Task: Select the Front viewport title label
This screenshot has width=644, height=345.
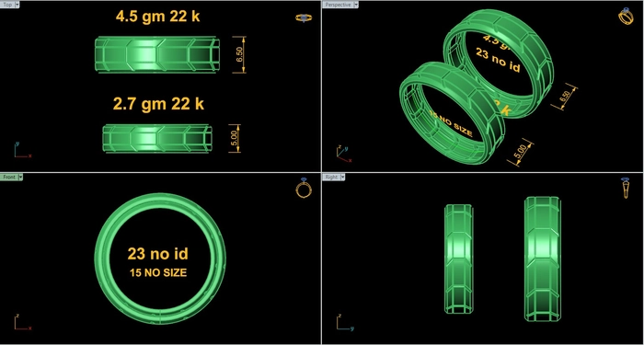Action: coord(9,177)
